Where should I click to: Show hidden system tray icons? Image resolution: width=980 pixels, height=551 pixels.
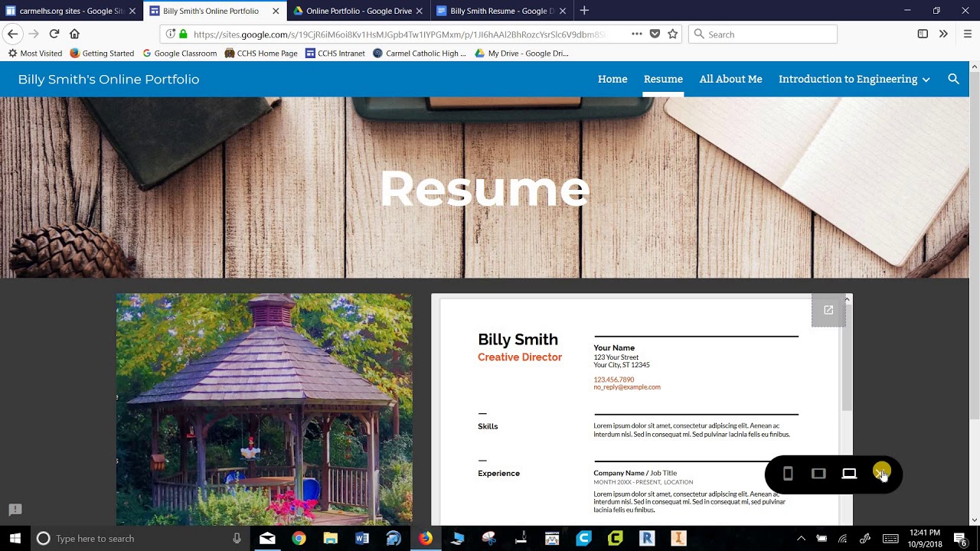pyautogui.click(x=801, y=539)
